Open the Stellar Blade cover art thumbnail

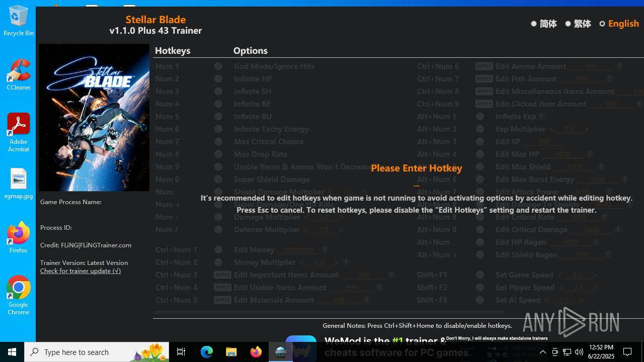94,118
